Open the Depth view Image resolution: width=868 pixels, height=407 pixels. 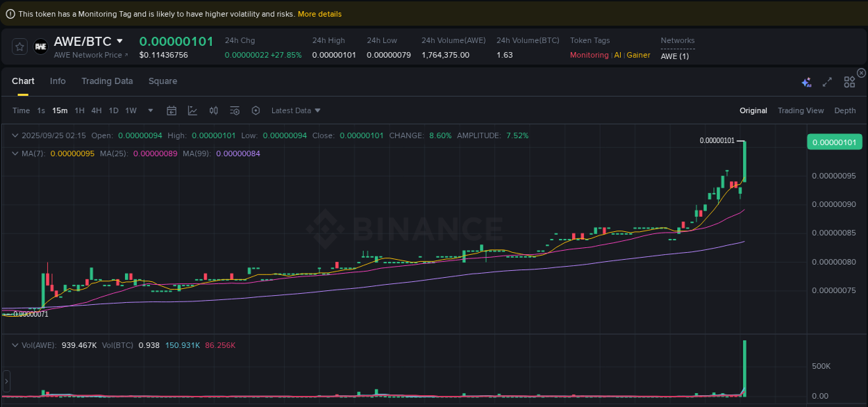click(x=845, y=110)
